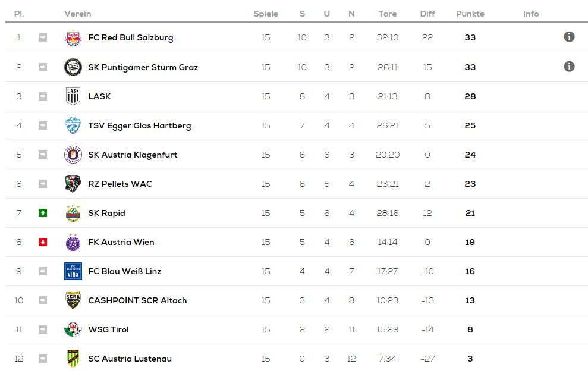
Task: Click the FC Blau Weiß Linz logo
Action: [73, 271]
